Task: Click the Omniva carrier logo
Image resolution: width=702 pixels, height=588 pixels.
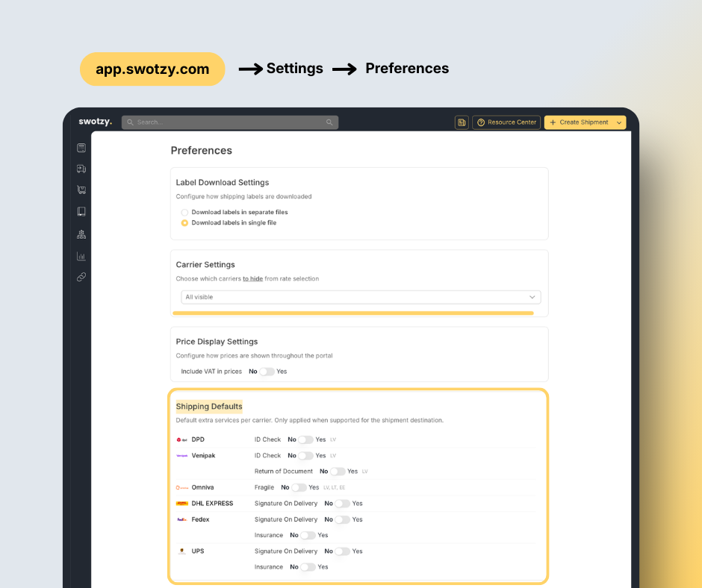Action: pyautogui.click(x=181, y=487)
